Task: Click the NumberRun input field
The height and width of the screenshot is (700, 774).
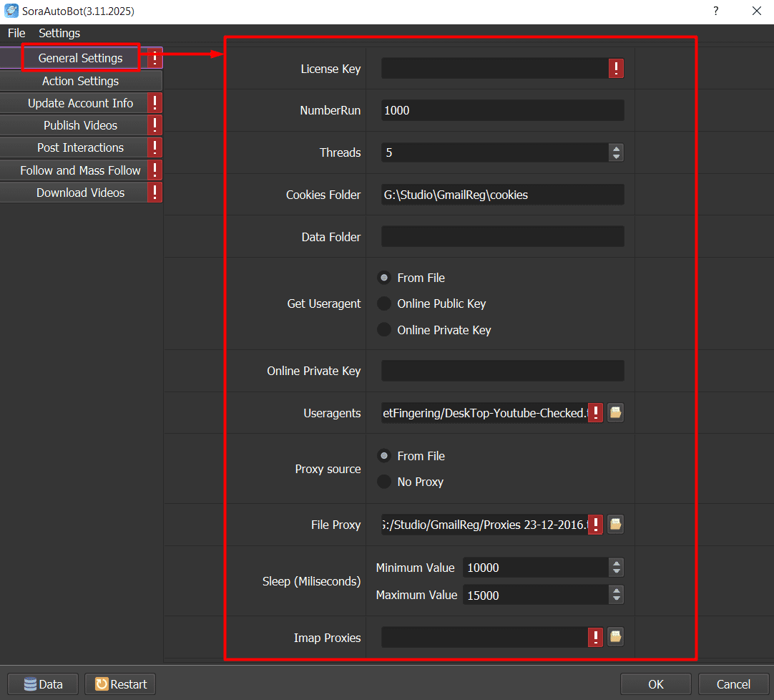Action: pyautogui.click(x=501, y=110)
